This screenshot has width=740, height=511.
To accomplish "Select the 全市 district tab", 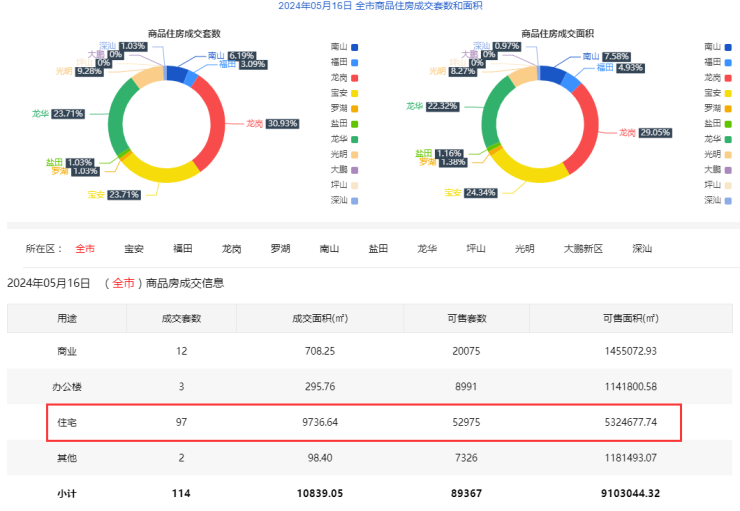I will coord(85,248).
